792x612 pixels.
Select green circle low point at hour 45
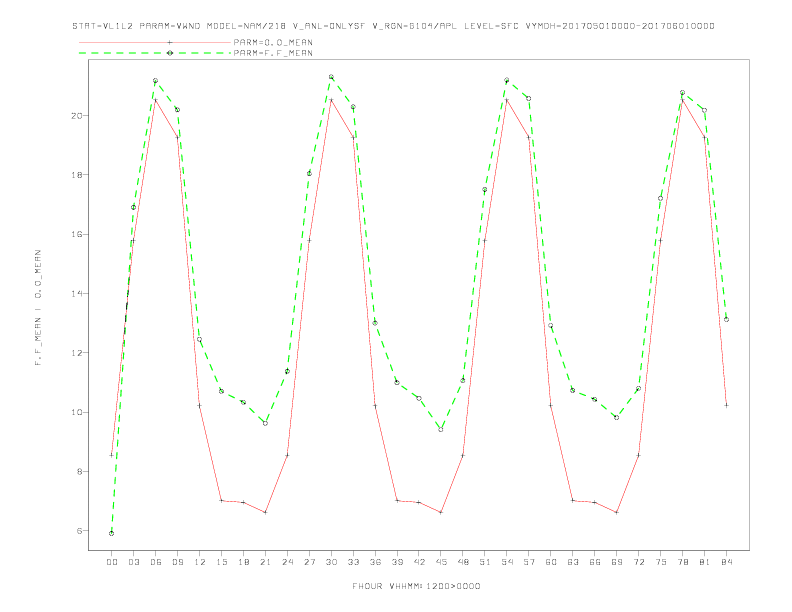[x=441, y=430]
